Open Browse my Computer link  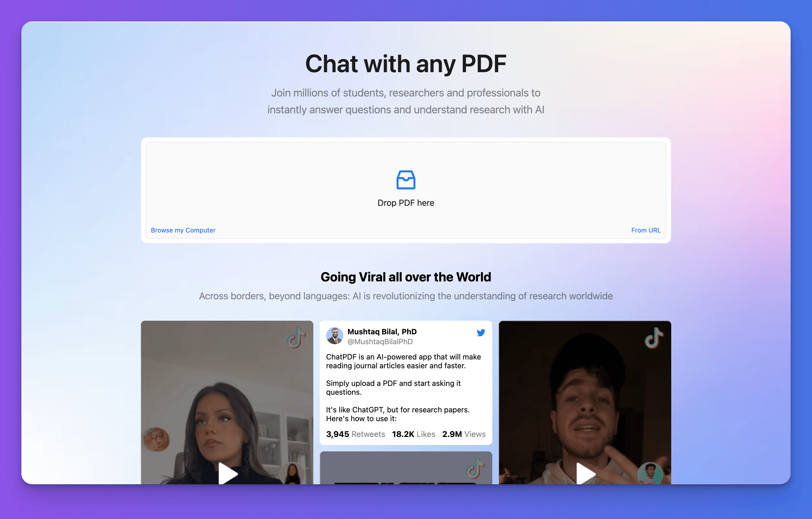[x=183, y=230]
